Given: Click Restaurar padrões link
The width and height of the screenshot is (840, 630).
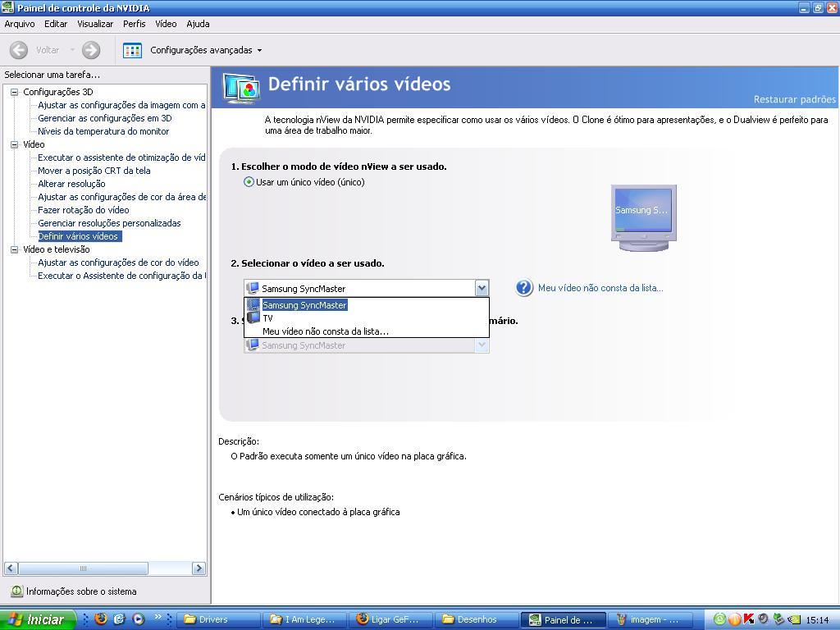Looking at the screenshot, I should click(794, 99).
